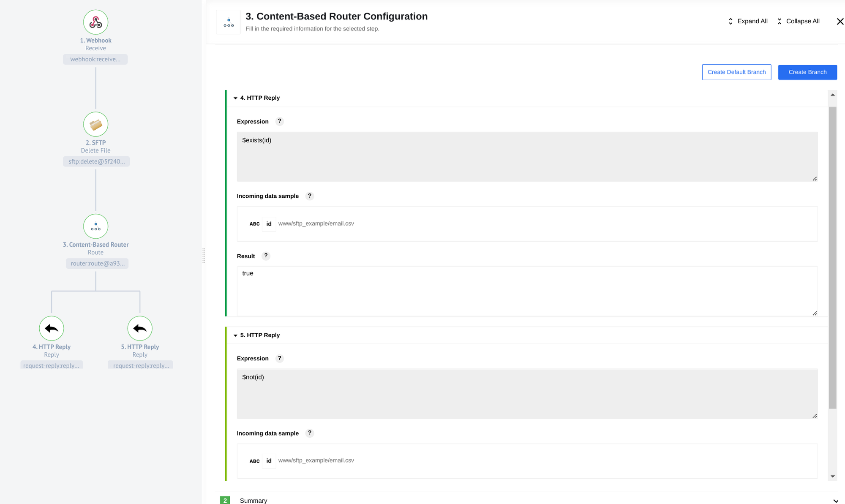This screenshot has height=504, width=845.
Task: Click the Webhook Receive node icon
Action: [95, 22]
